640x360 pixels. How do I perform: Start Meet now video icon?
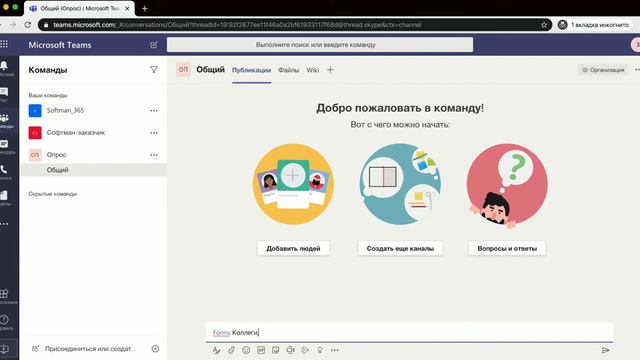(290, 350)
